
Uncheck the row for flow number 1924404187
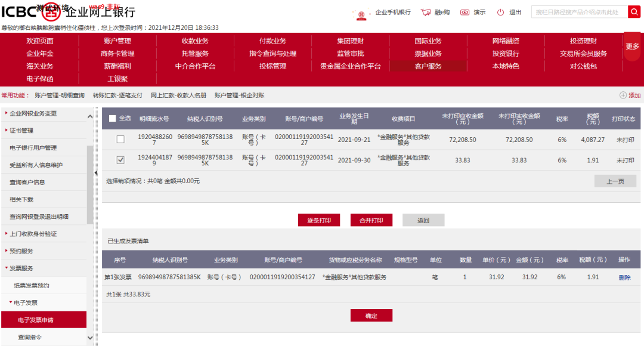click(121, 159)
